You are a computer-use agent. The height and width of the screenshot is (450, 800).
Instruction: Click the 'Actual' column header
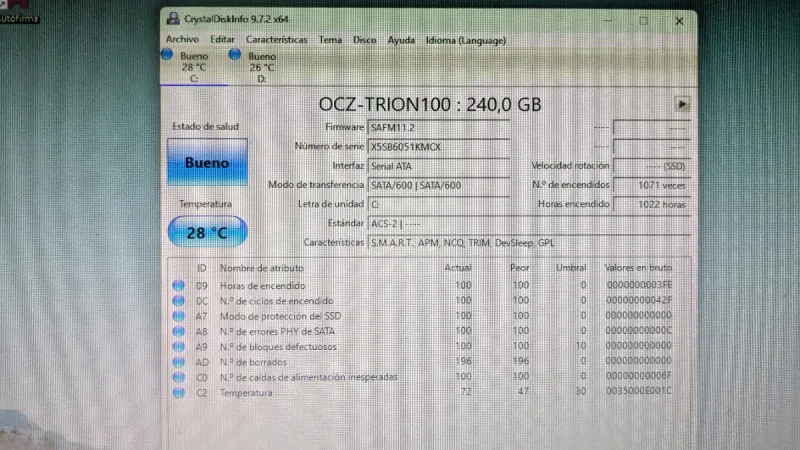(458, 268)
